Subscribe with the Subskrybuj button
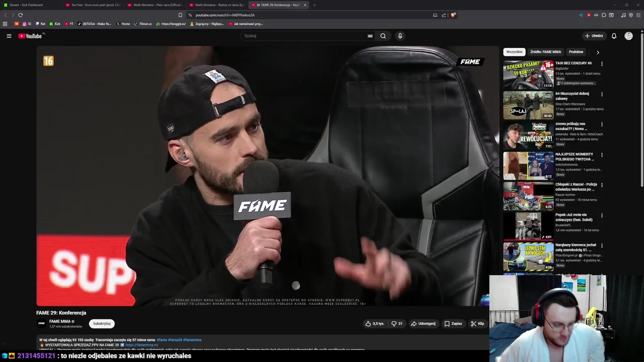644x362 pixels. coord(102,324)
